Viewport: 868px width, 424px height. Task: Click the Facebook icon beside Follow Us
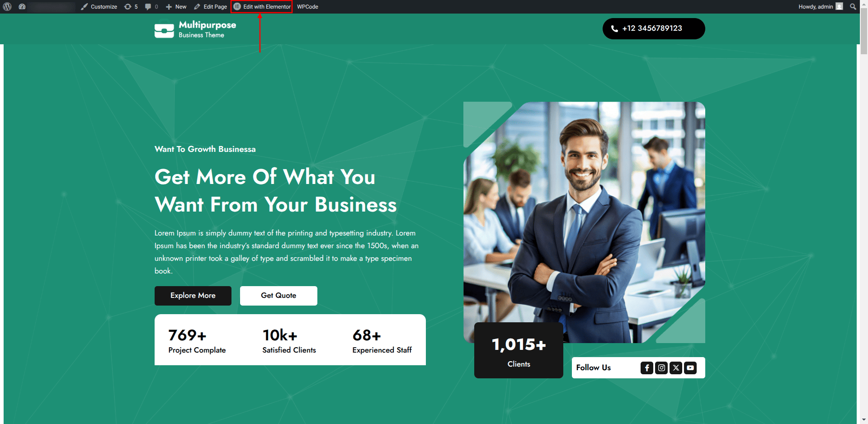[647, 368]
